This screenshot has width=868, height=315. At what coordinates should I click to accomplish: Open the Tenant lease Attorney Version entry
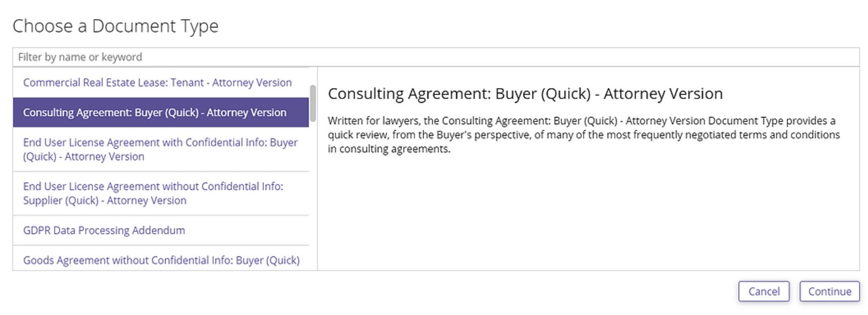(x=157, y=83)
